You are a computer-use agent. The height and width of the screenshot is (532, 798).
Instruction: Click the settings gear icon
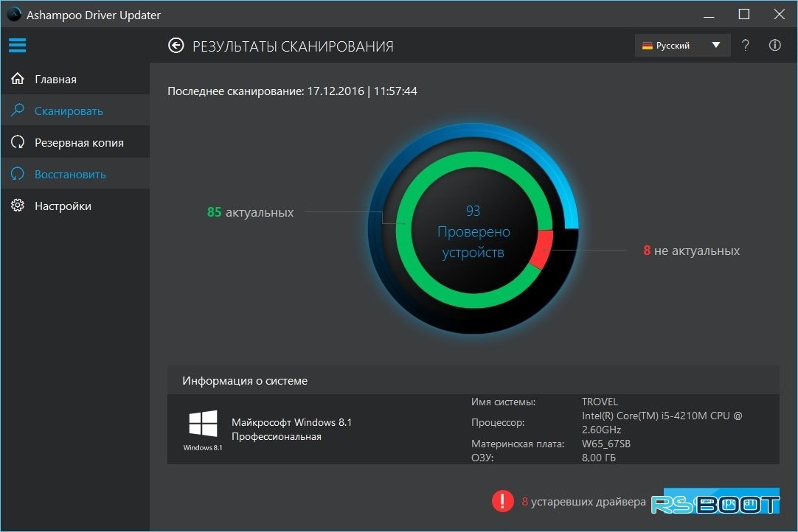pyautogui.click(x=18, y=206)
